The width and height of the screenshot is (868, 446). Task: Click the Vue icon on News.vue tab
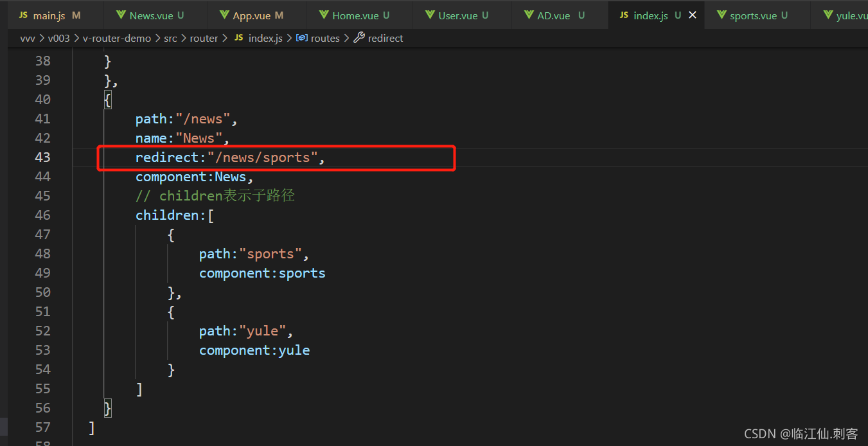[x=121, y=15]
